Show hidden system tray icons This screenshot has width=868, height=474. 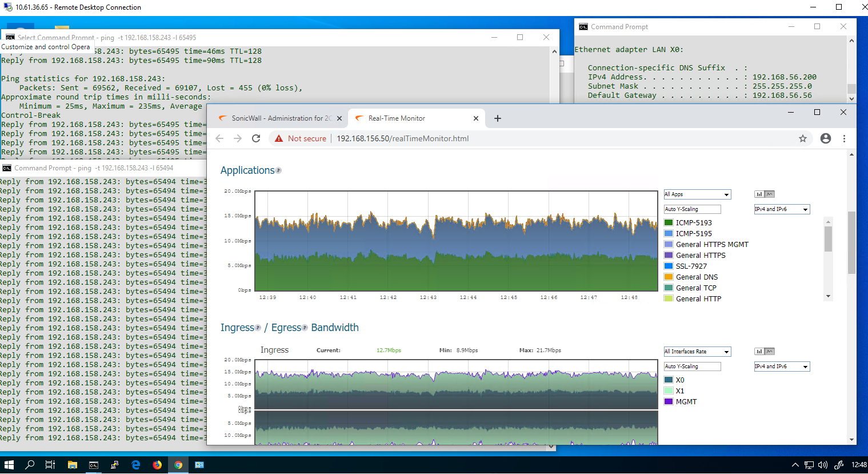[x=795, y=465]
